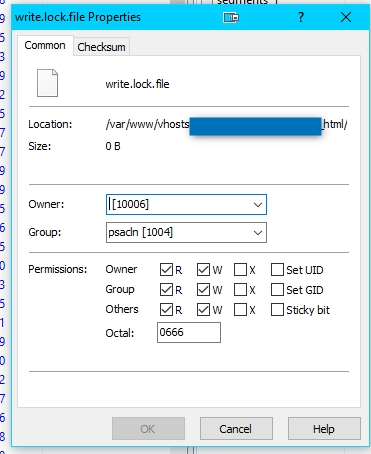Switch to the Checksum tab

tap(101, 47)
